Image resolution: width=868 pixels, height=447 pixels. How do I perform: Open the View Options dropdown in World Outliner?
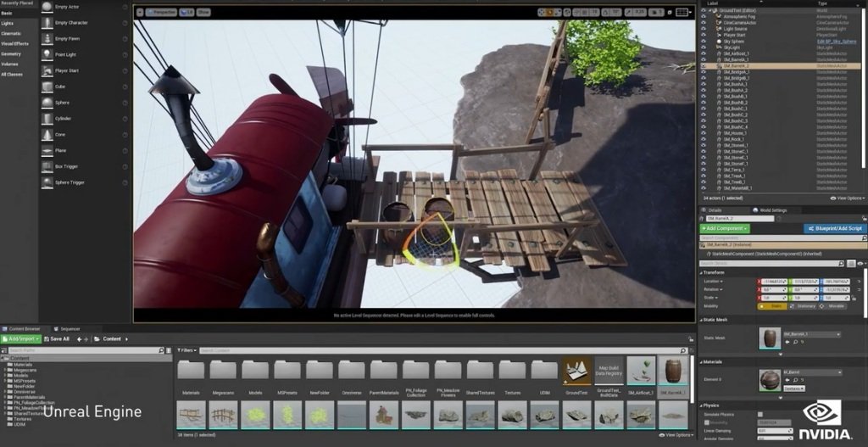848,198
